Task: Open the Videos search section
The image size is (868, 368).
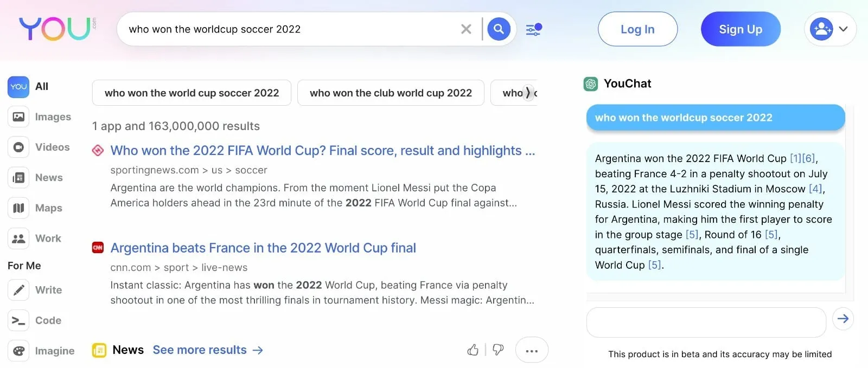Action: point(18,147)
